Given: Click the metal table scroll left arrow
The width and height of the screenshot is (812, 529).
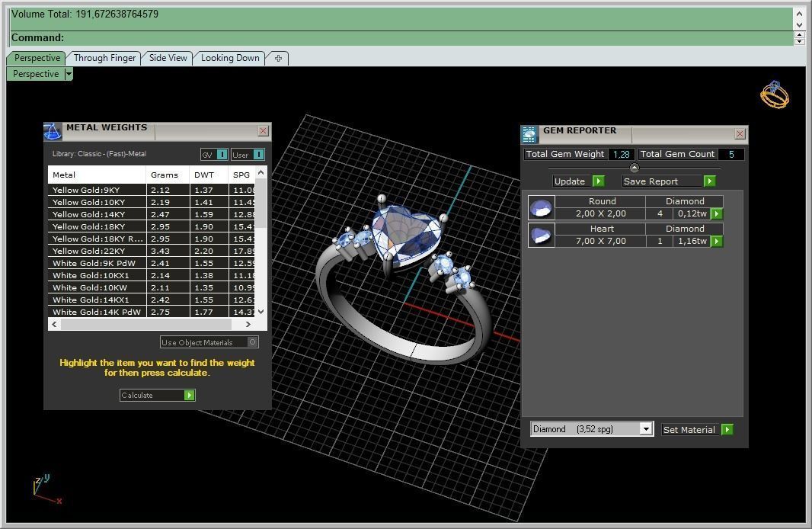Looking at the screenshot, I should tap(54, 325).
